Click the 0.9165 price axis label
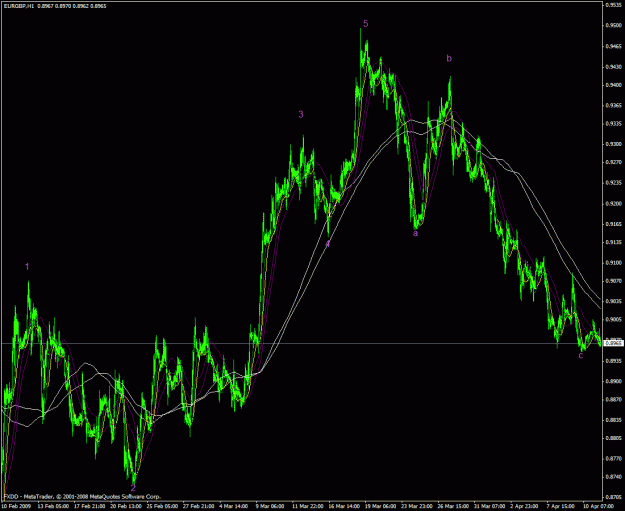The width and height of the screenshot is (625, 511). click(614, 224)
